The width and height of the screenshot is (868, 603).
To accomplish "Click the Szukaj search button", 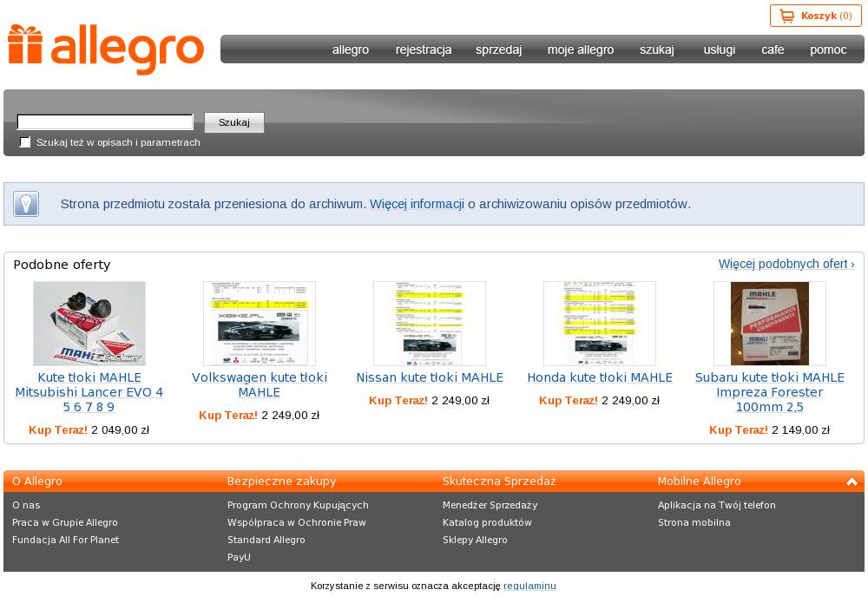I will 234,122.
